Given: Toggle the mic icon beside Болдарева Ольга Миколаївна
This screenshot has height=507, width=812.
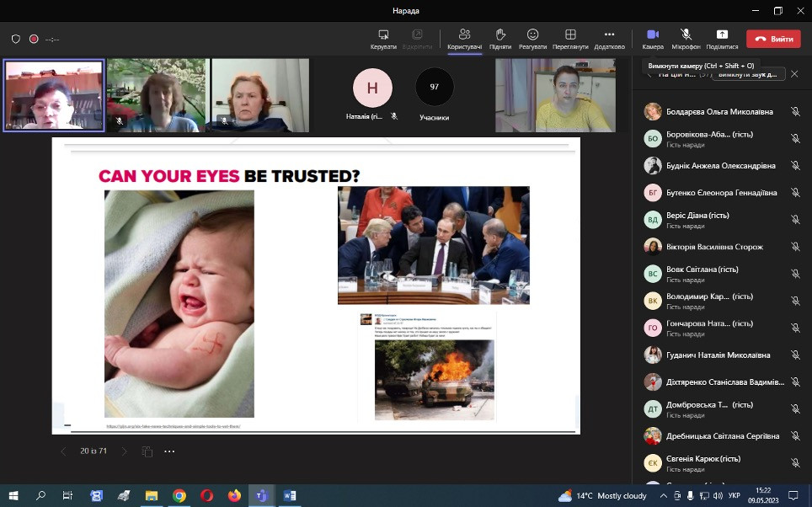Looking at the screenshot, I should click(x=794, y=112).
